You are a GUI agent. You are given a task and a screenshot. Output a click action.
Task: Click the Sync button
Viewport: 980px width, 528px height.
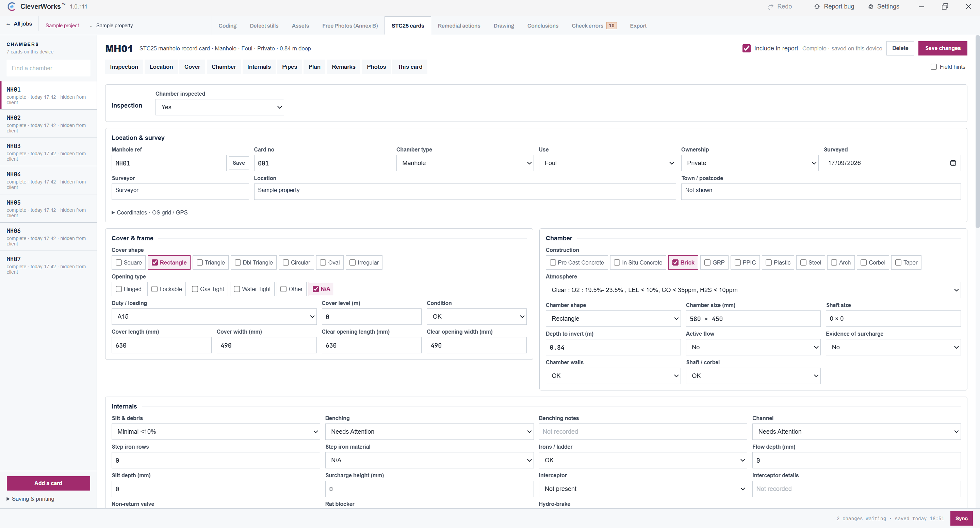pyautogui.click(x=961, y=518)
